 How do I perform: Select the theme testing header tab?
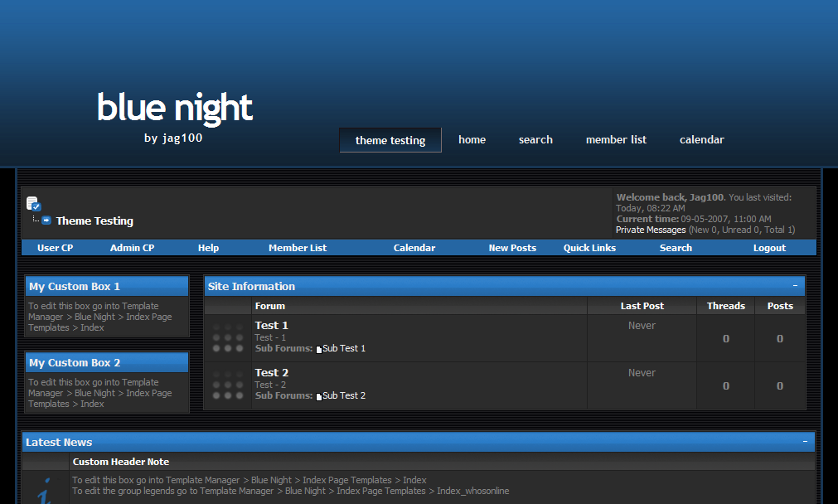(x=390, y=140)
